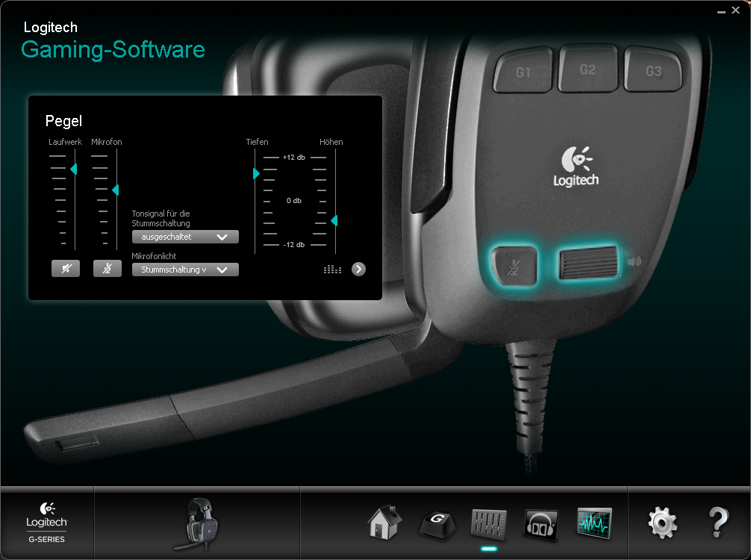Click the highlighted mic mute headset button
The width and height of the screenshot is (751, 560).
pyautogui.click(x=514, y=266)
